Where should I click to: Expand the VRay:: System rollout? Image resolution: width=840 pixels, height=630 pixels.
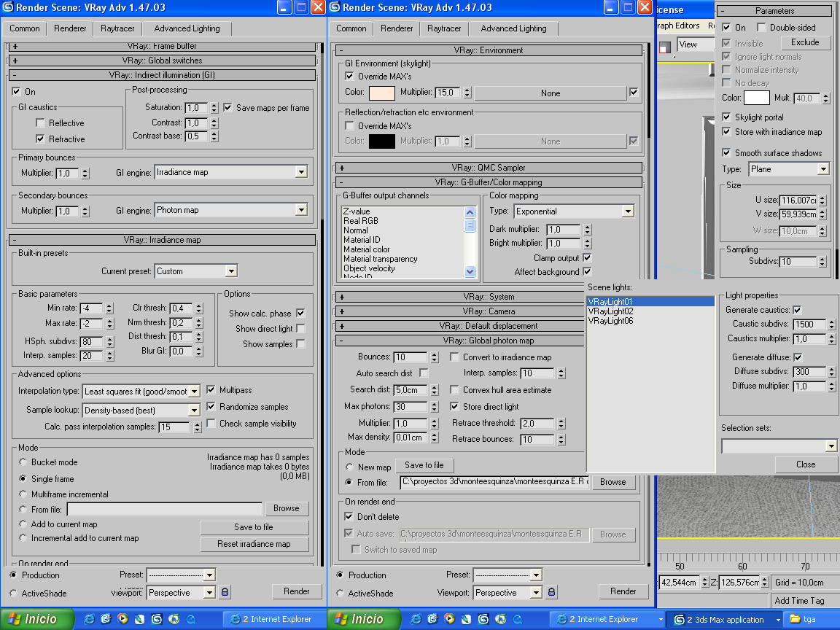(460, 297)
